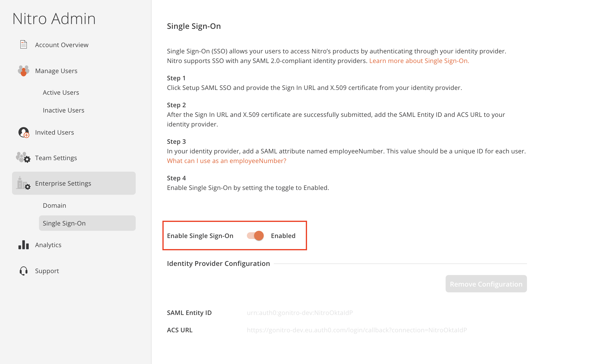
Task: Click the 'Enable Single Sign-On' label
Action: click(x=200, y=236)
